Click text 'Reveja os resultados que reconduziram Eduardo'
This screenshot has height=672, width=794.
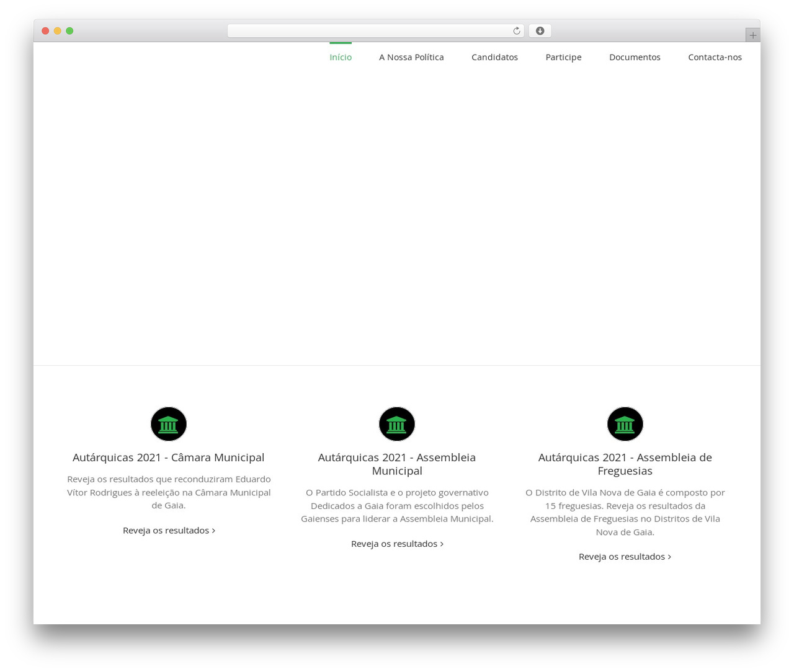[169, 479]
